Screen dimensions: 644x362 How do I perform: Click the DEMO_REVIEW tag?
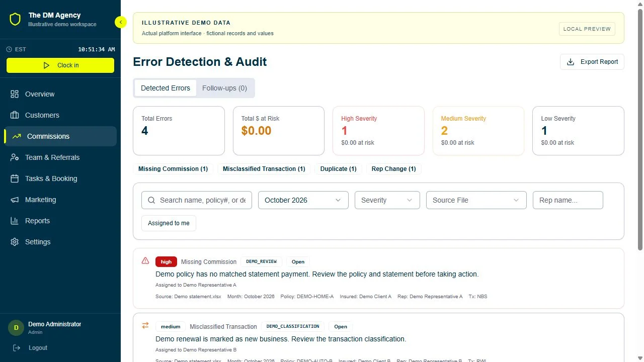pyautogui.click(x=261, y=261)
